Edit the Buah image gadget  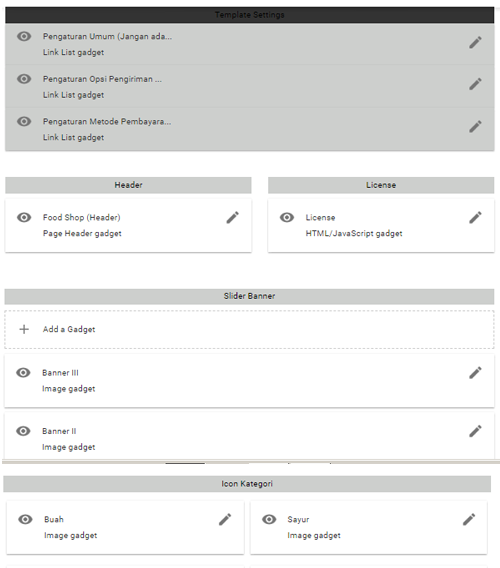click(225, 519)
